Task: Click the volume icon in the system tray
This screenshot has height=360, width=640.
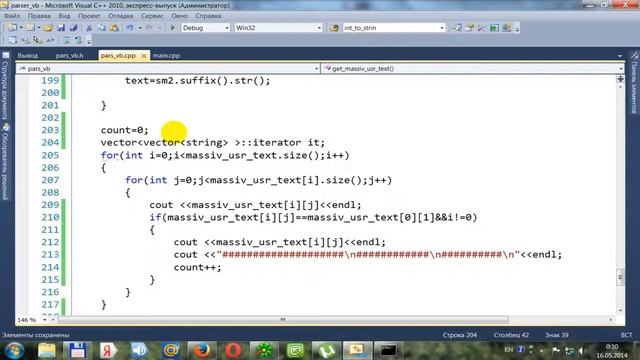Action: (582, 350)
